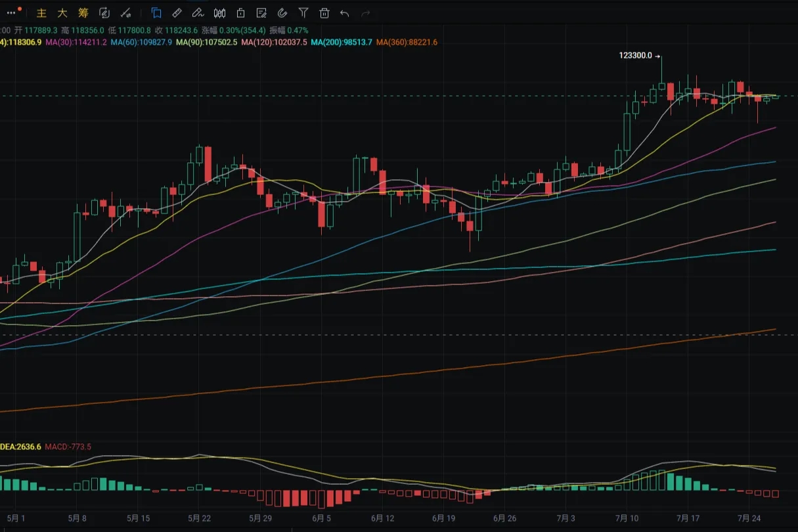Click the 振幅 0.47% amplitude text
This screenshot has height=532, width=798.
point(289,30)
